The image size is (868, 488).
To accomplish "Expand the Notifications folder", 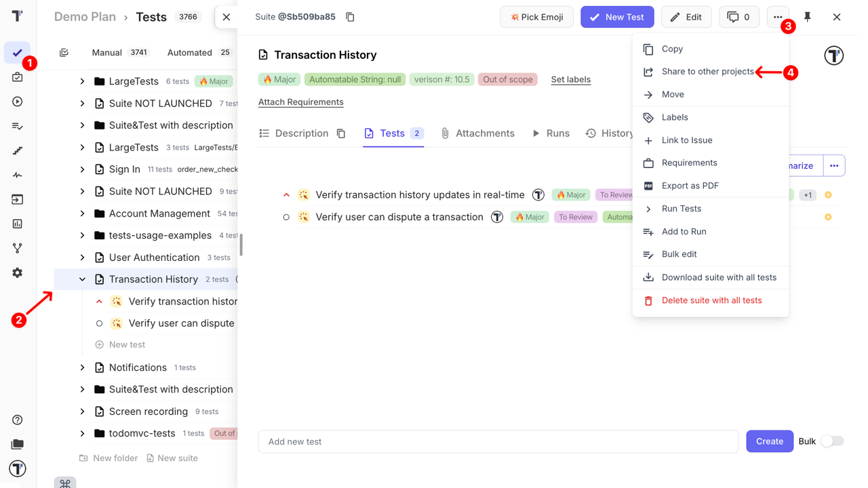I will [x=81, y=367].
